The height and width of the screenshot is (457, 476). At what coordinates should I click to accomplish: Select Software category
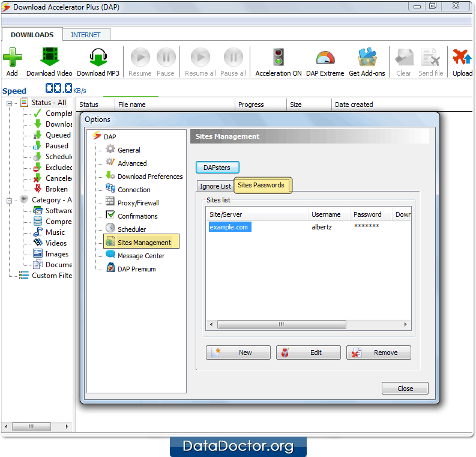click(x=53, y=211)
